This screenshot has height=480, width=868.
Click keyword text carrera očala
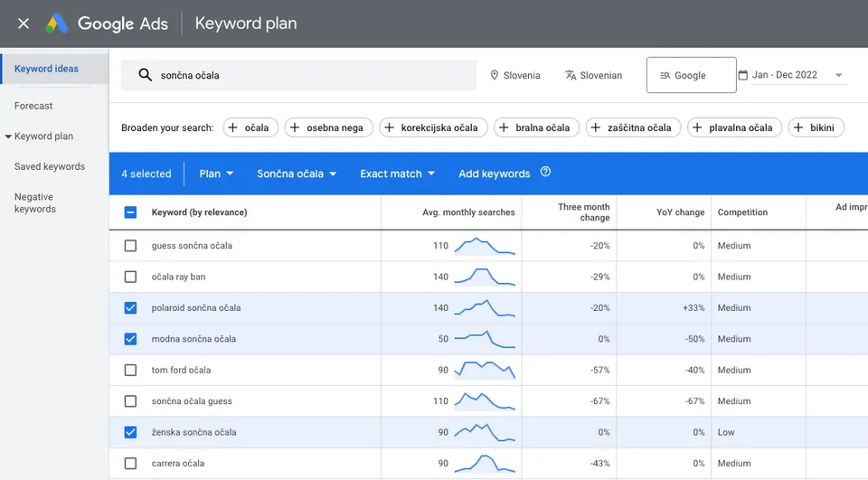(178, 464)
